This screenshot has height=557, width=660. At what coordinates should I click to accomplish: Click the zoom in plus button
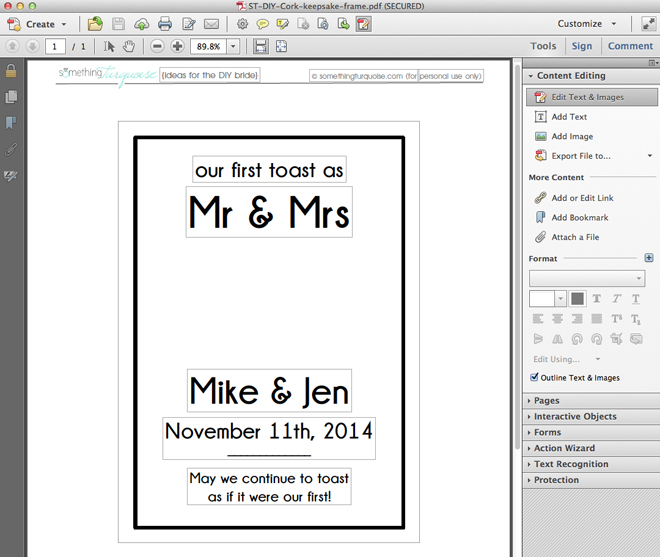click(177, 46)
